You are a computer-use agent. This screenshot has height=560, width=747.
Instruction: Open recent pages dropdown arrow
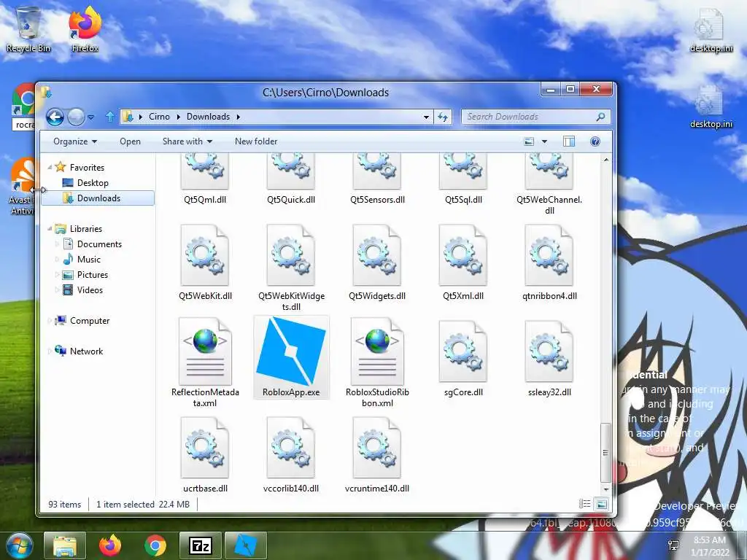pyautogui.click(x=91, y=117)
